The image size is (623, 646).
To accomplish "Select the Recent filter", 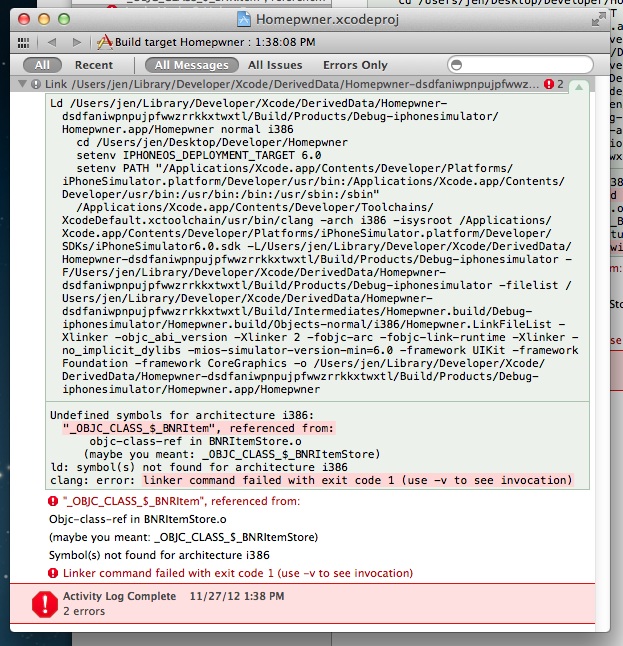I will click(x=94, y=65).
